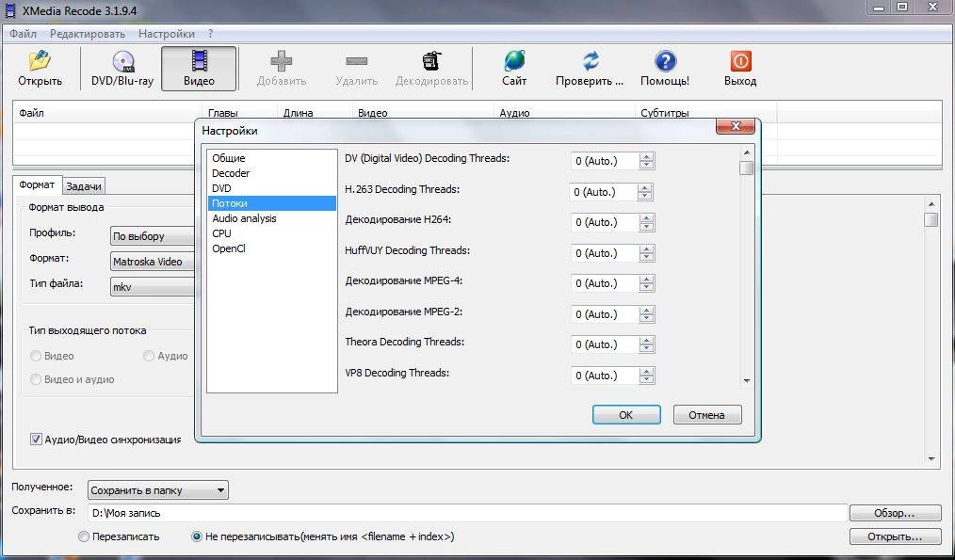This screenshot has height=560, width=955.
Task: Increase Theora Decoding Threads value
Action: (646, 341)
